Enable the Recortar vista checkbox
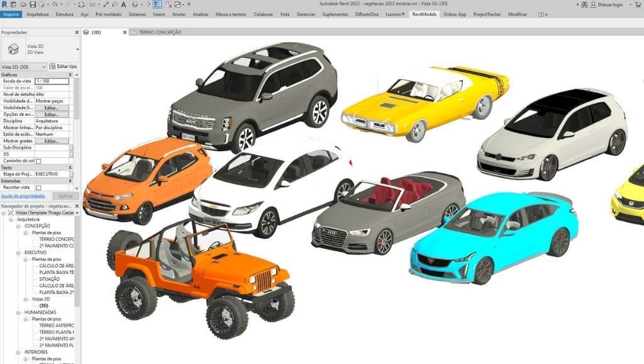The width and height of the screenshot is (644, 364). pos(38,188)
